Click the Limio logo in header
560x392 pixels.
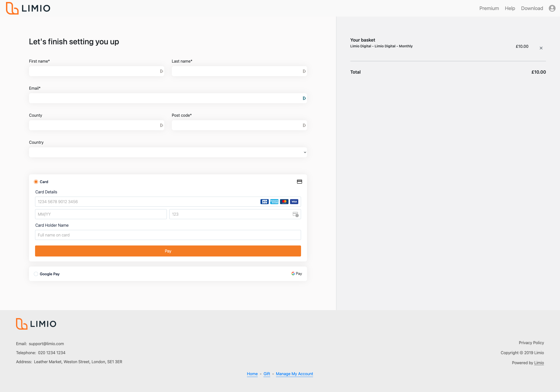[x=28, y=8]
